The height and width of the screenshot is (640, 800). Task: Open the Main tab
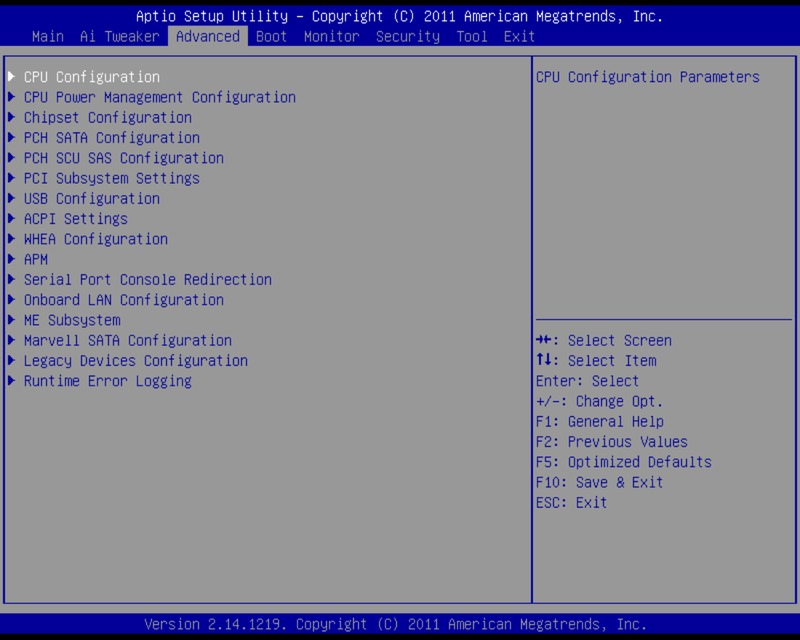point(47,36)
